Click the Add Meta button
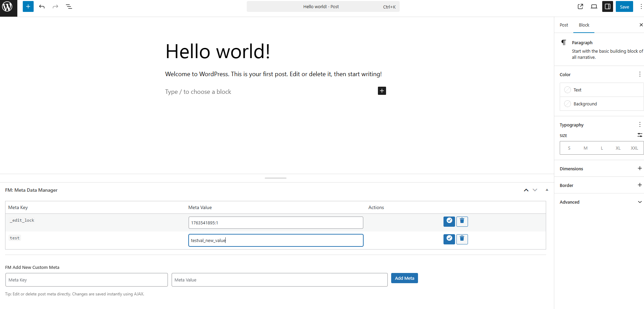 coord(404,278)
